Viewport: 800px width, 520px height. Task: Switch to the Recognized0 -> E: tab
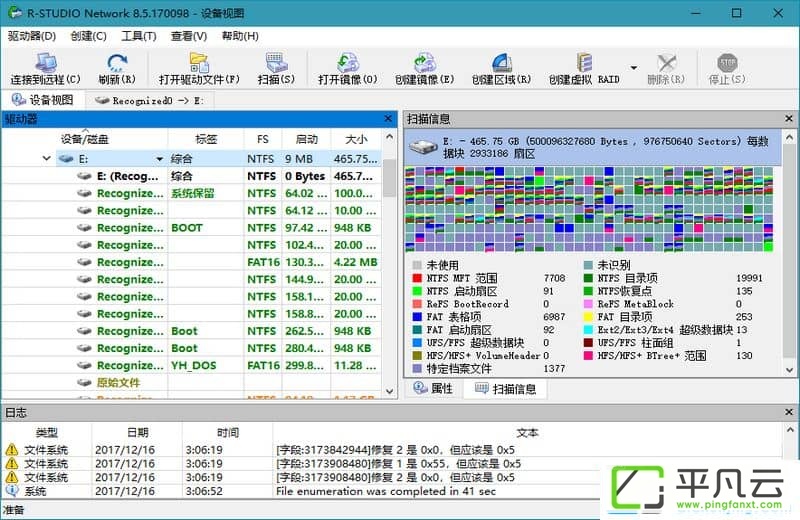pos(149,101)
